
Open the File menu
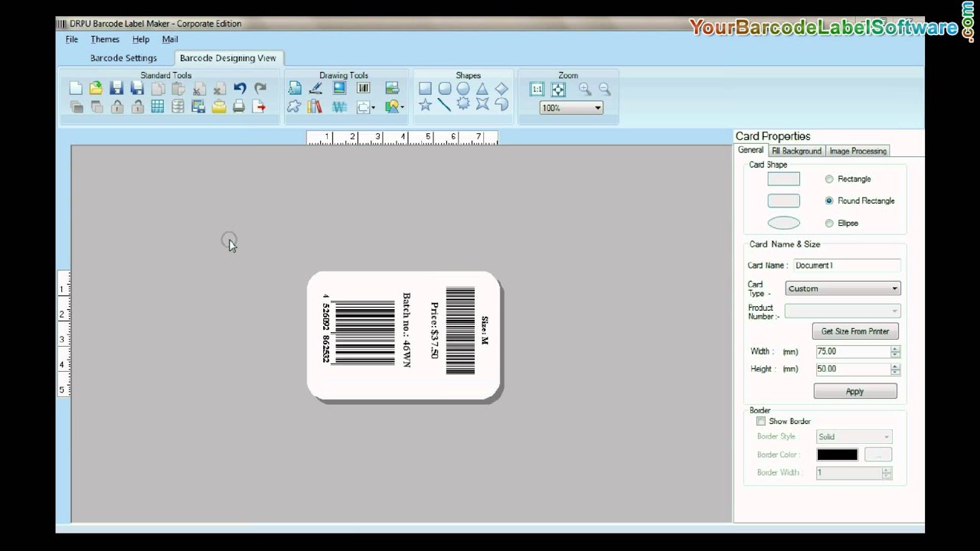click(71, 39)
